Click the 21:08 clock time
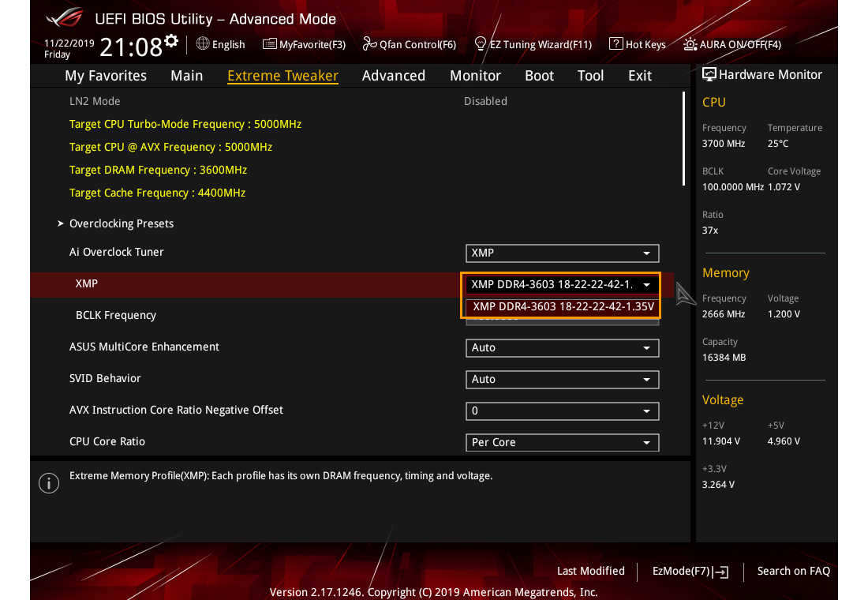The image size is (868, 600). (x=131, y=47)
